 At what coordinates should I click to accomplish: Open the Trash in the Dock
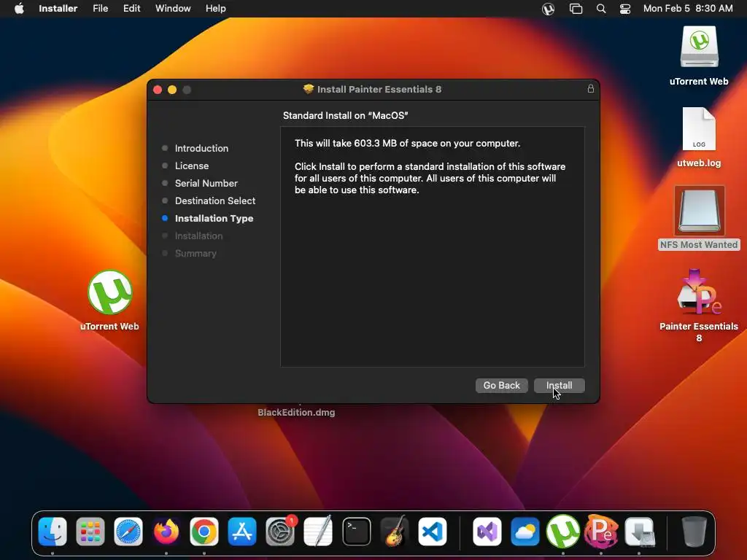(x=694, y=532)
